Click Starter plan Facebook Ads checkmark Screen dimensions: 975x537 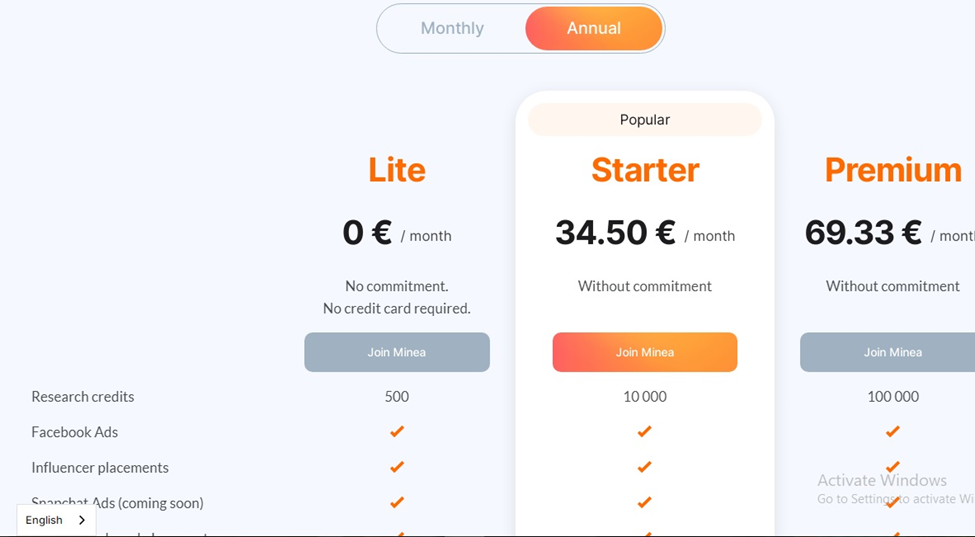[645, 431]
